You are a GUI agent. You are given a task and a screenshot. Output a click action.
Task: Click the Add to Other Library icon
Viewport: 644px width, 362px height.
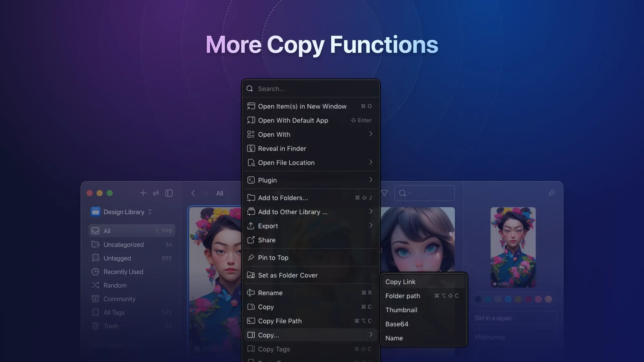[x=251, y=212]
